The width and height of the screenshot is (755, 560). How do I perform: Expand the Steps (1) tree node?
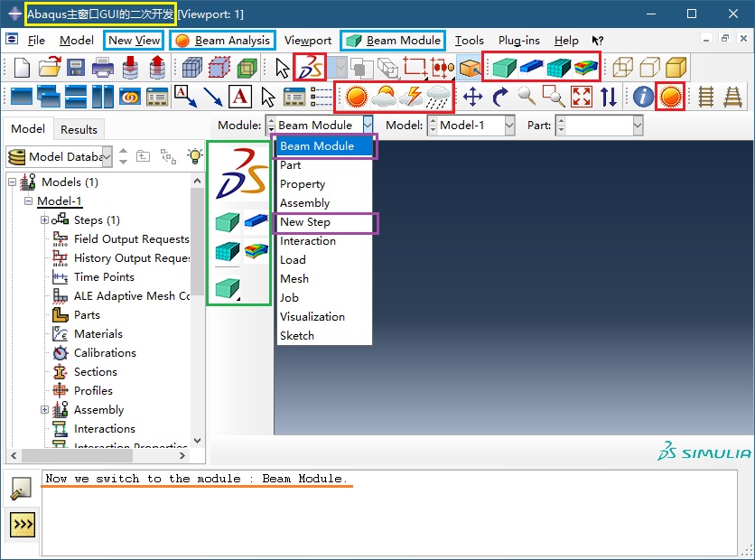[x=44, y=220]
